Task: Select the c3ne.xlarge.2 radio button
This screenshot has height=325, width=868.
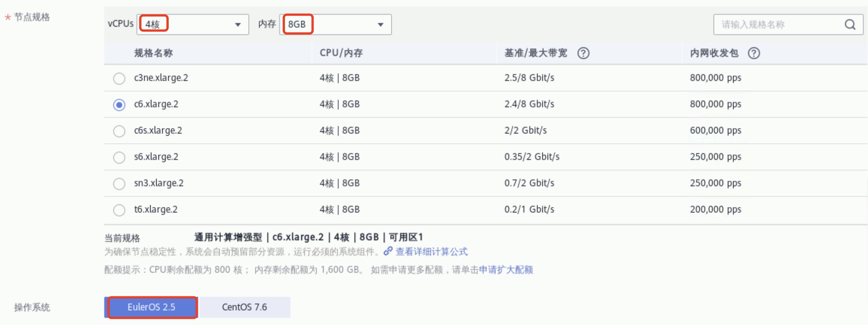Action: click(119, 78)
